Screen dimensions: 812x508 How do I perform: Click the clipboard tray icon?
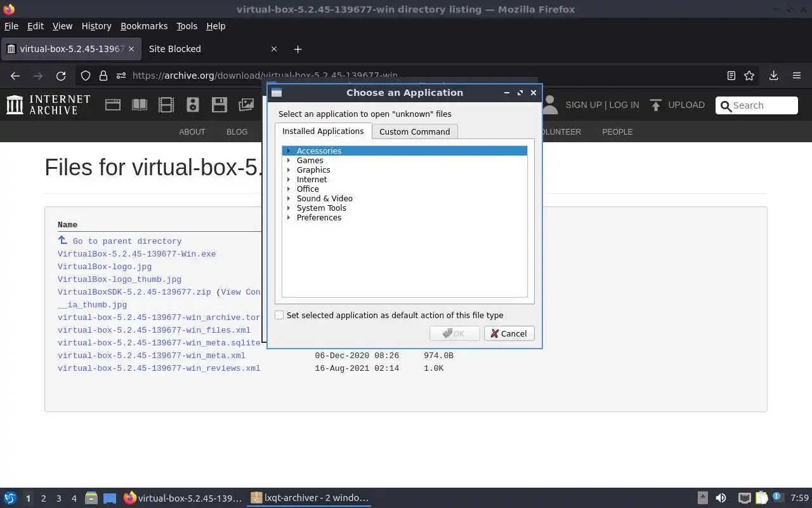(x=762, y=498)
